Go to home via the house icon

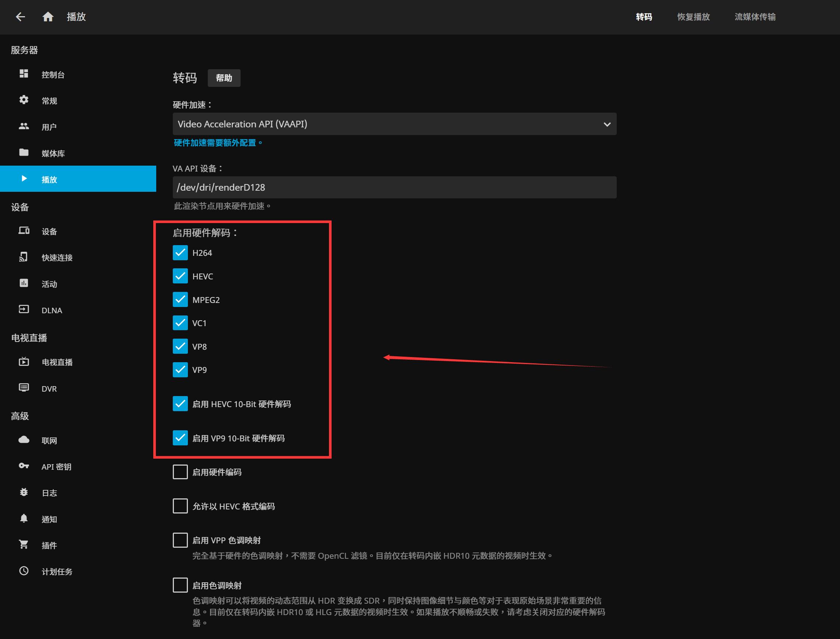pyautogui.click(x=48, y=17)
